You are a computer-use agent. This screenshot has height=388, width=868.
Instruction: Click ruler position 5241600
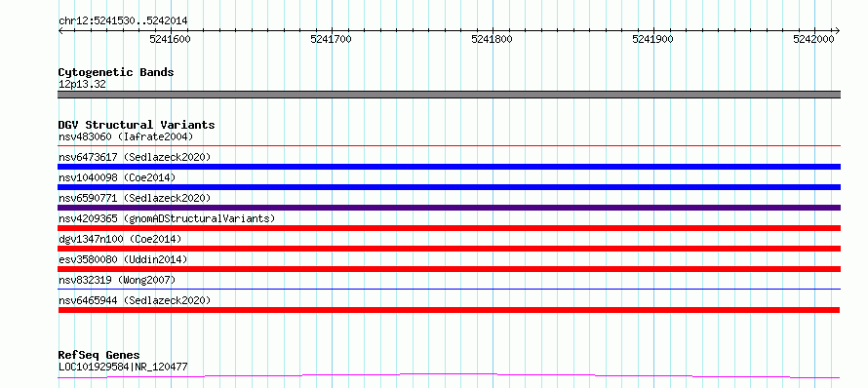pyautogui.click(x=170, y=39)
